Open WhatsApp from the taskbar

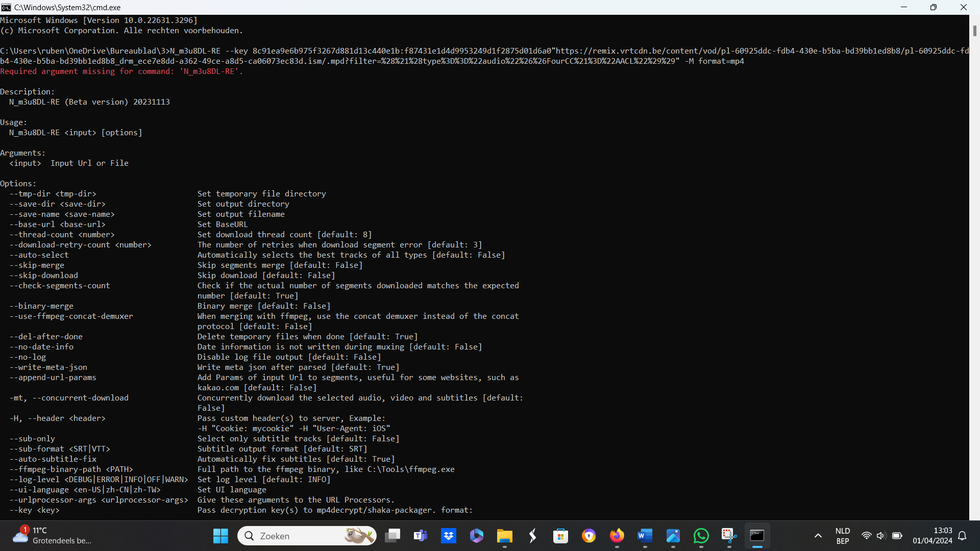[701, 536]
